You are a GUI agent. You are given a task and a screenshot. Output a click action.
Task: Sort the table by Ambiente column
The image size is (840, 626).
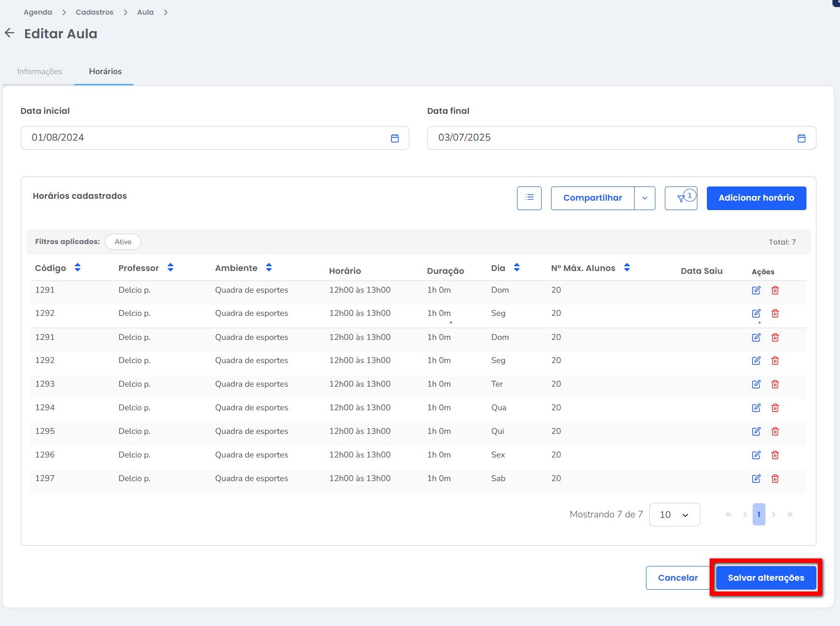[x=269, y=268]
